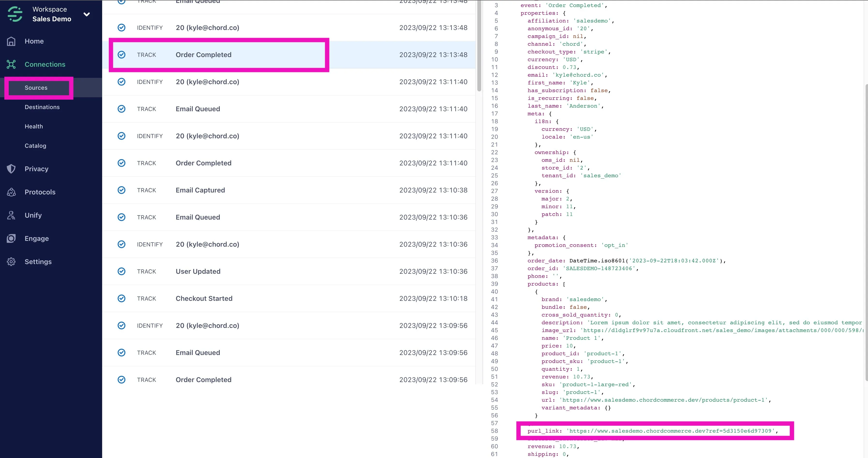Click check icon for Email Captured row
The image size is (868, 458).
[x=121, y=190]
